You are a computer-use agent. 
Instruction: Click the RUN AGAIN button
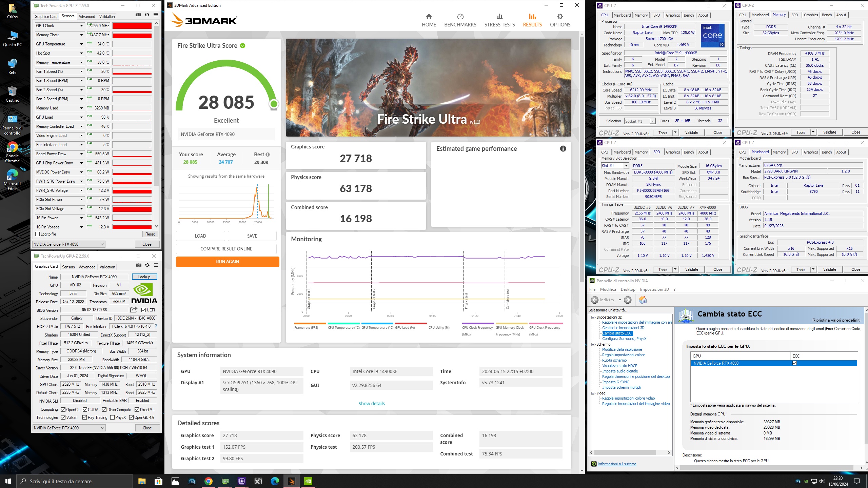(228, 262)
